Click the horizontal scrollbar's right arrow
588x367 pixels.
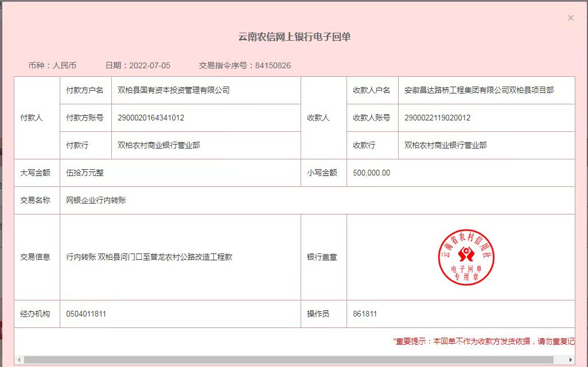pyautogui.click(x=571, y=360)
